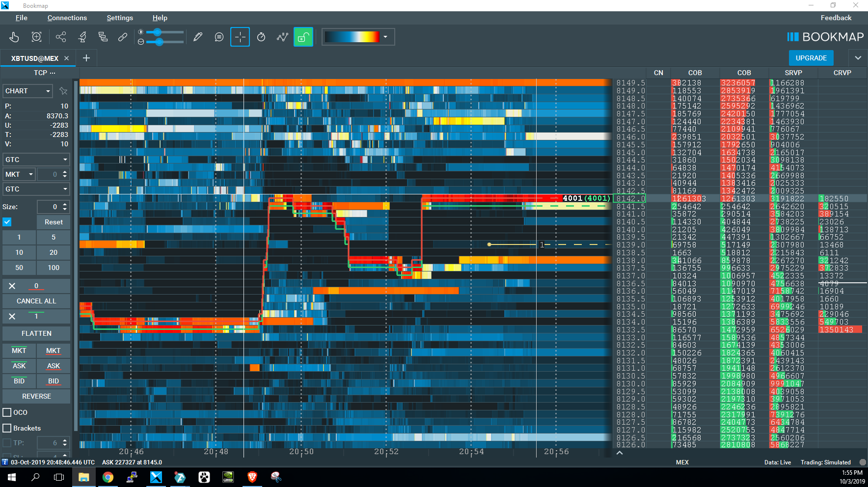Click the green Buy ASK button

click(19, 366)
